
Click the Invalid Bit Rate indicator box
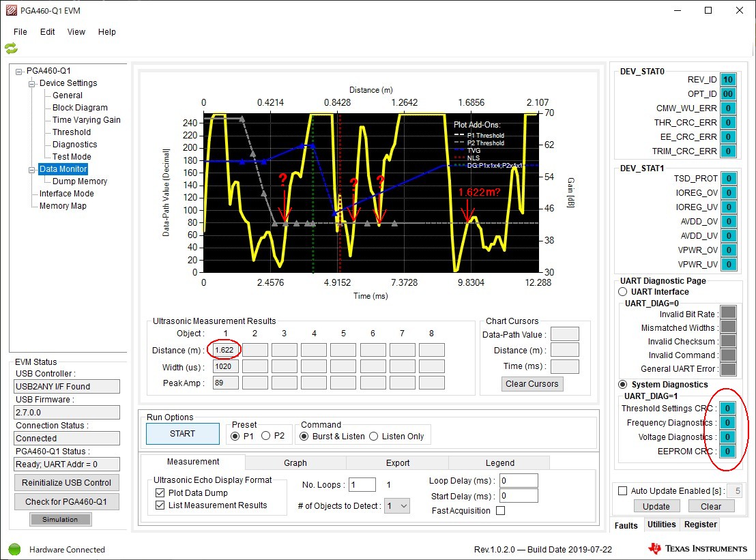pyautogui.click(x=728, y=312)
